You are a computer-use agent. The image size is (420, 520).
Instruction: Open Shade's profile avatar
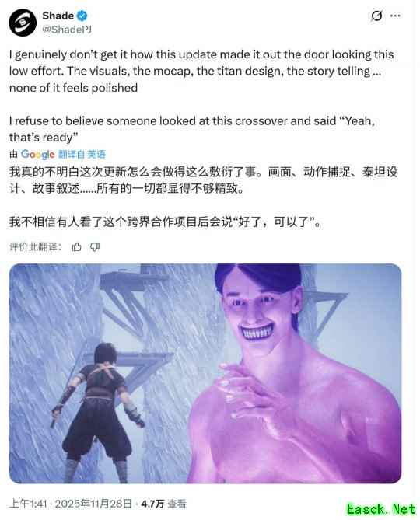click(x=23, y=23)
